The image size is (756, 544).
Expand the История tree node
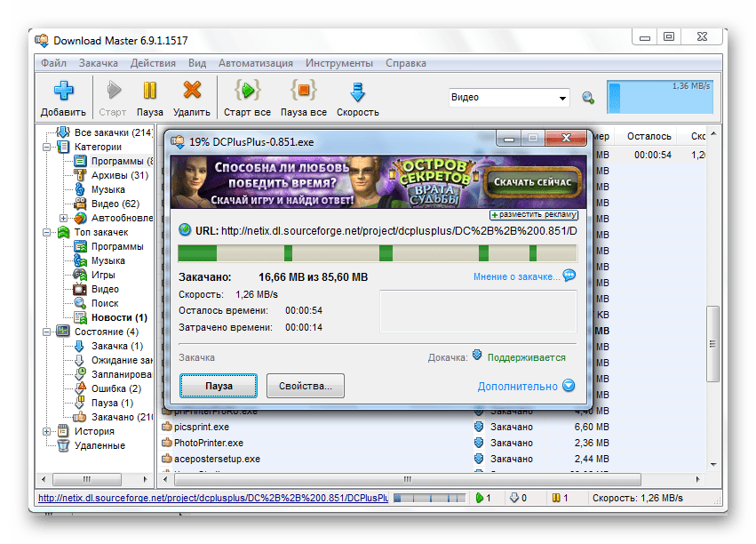point(47,431)
